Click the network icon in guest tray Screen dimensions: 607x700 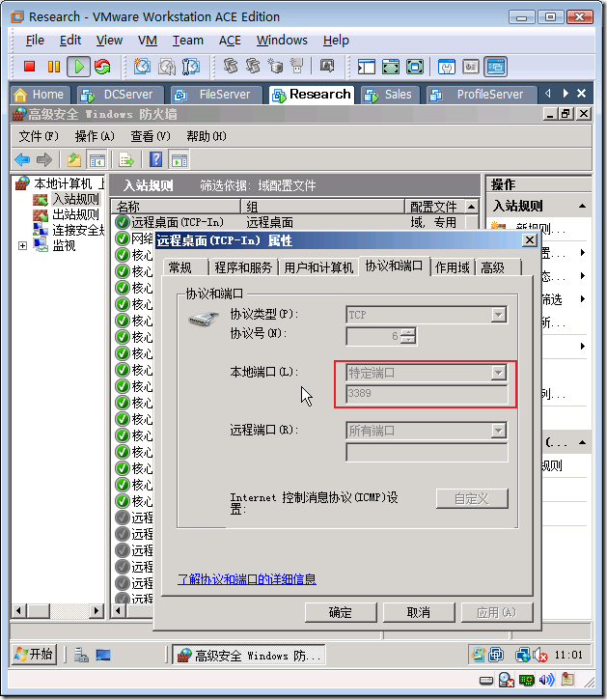click(x=523, y=655)
